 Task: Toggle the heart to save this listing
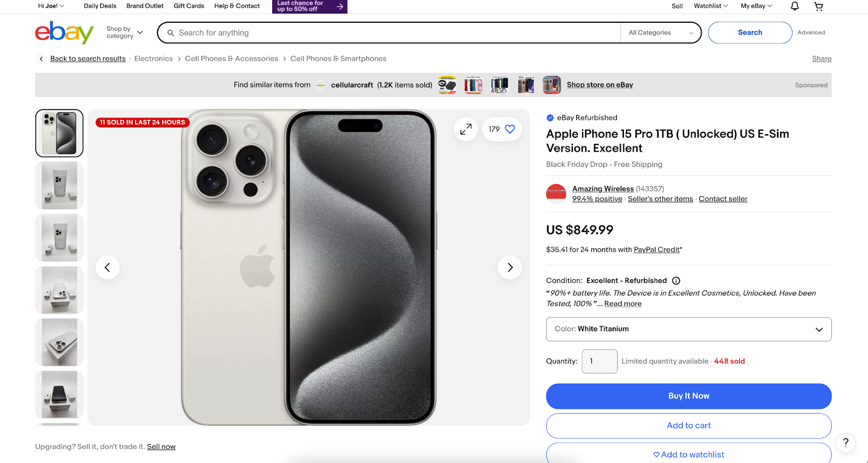pyautogui.click(x=509, y=129)
